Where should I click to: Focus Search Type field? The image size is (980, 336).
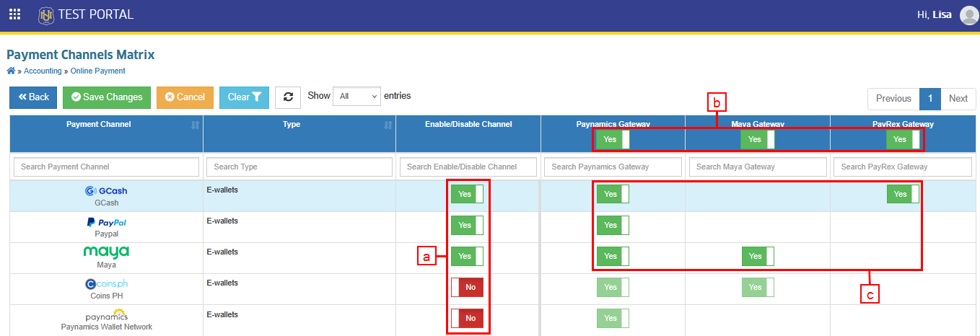[299, 167]
